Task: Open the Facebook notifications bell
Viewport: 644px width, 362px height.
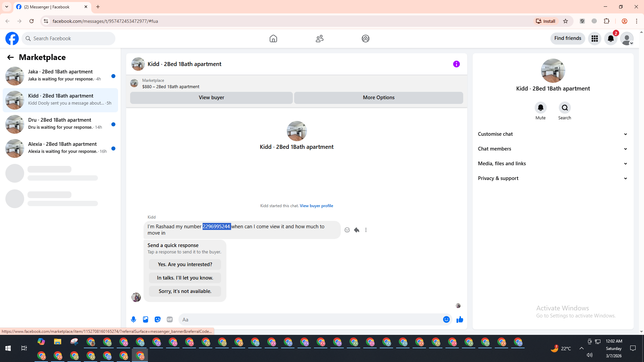Action: [610, 39]
